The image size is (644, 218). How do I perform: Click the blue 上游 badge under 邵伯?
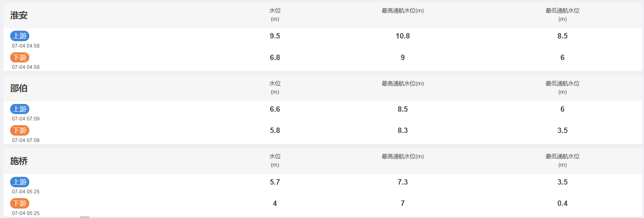(x=20, y=109)
